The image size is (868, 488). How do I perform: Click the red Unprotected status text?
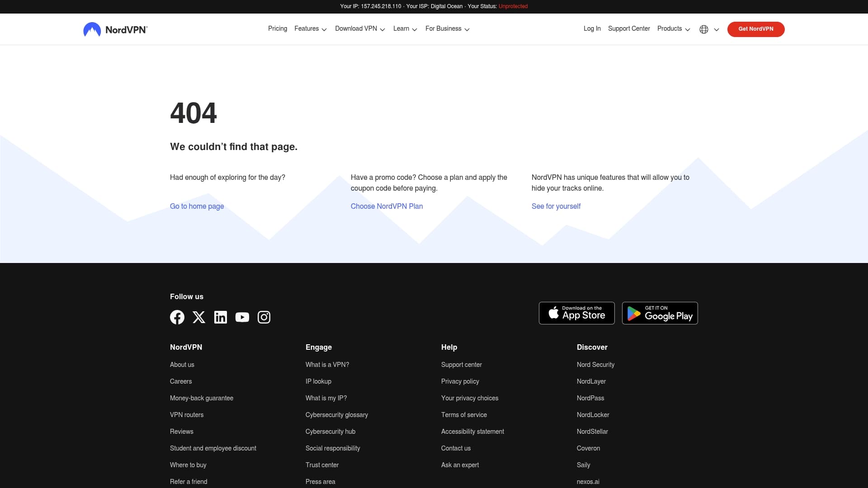[x=513, y=6]
